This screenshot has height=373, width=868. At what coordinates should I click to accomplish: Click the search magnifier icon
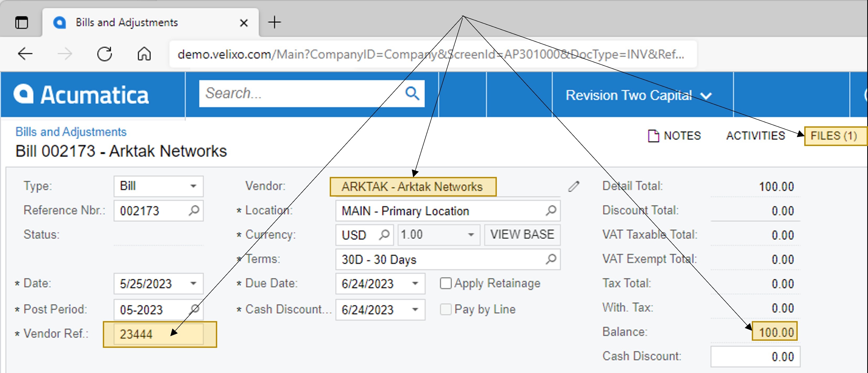[x=412, y=94]
